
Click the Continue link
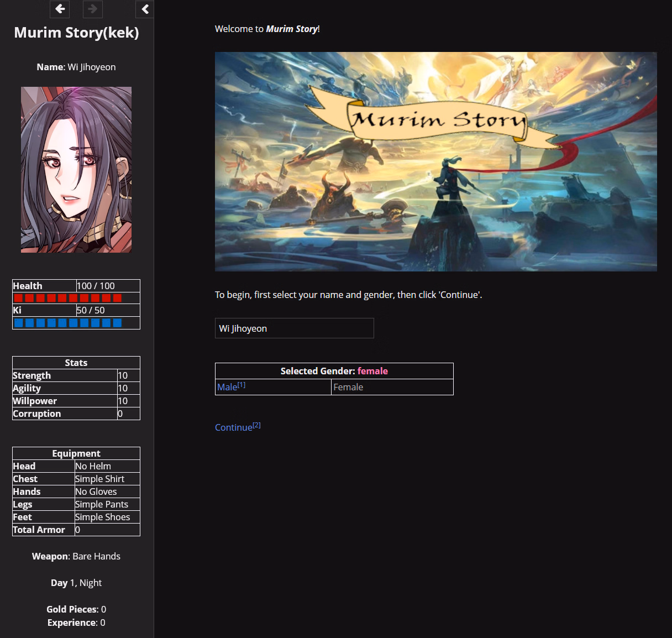[x=238, y=427]
